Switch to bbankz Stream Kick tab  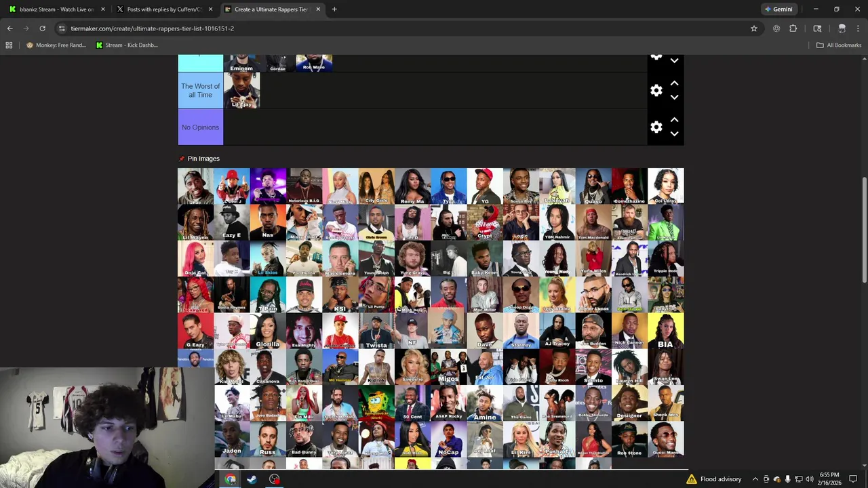(57, 9)
